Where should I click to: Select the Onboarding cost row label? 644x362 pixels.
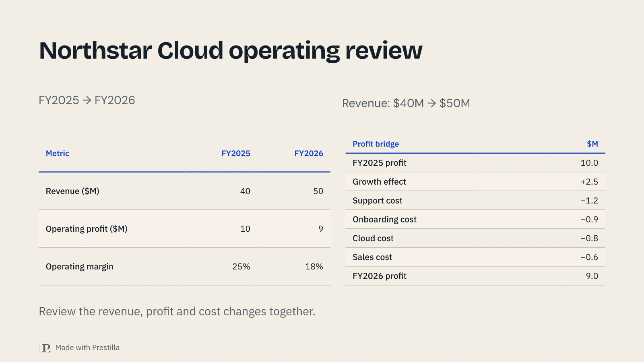[384, 220]
